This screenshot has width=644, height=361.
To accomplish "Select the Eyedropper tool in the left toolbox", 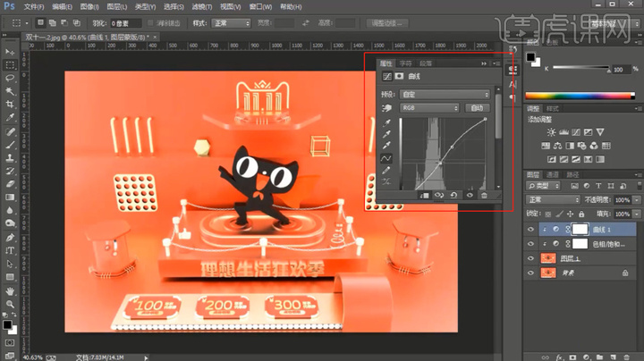I will tap(10, 117).
